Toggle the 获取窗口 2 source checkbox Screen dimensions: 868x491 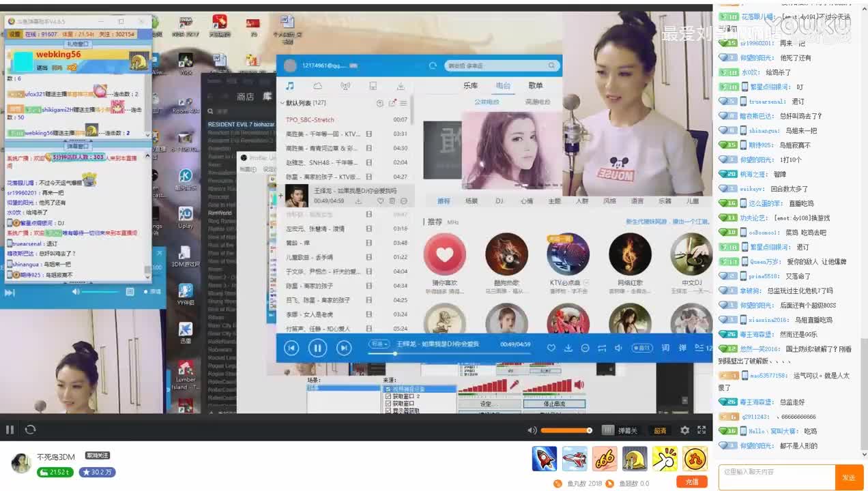click(389, 396)
